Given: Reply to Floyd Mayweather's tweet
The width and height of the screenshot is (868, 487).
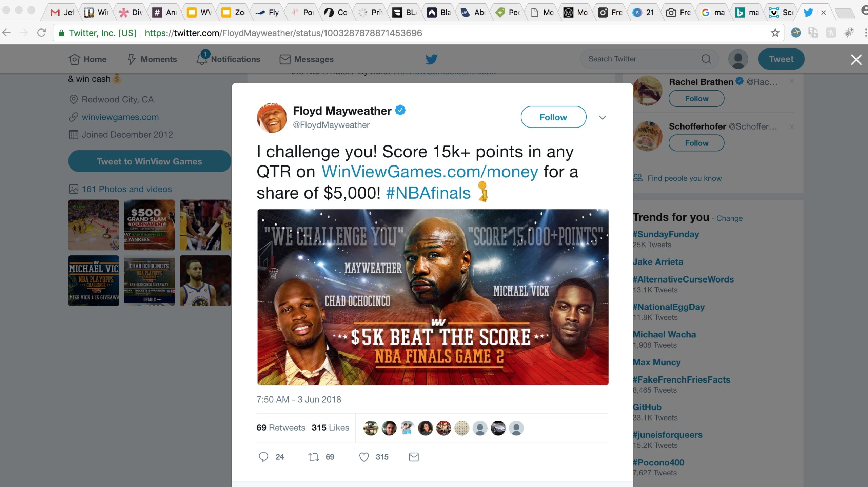Looking at the screenshot, I should [x=263, y=457].
